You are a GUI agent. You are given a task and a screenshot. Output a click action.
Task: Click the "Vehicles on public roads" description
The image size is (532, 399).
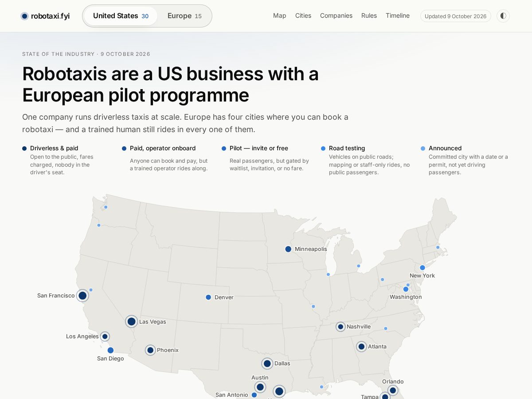pos(369,164)
